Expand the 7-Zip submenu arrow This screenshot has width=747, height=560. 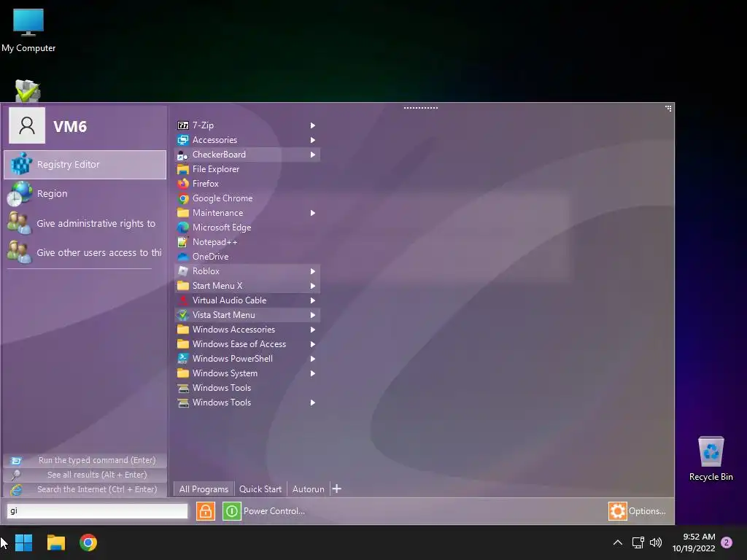313,125
